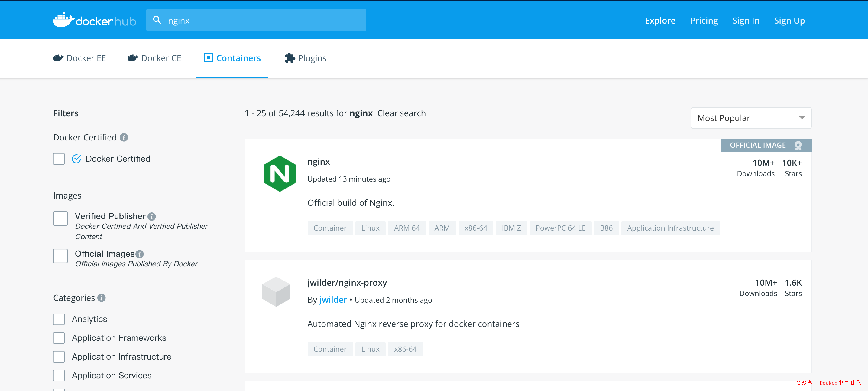Expand the Application Frameworks category
Screen dimensions: 868x391
(60, 338)
